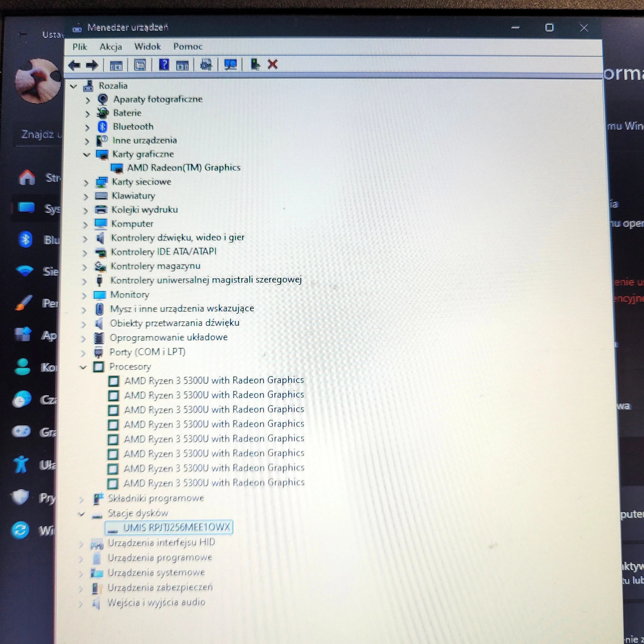Select the first AMD Ryzen 3 5300U entry

(x=214, y=380)
